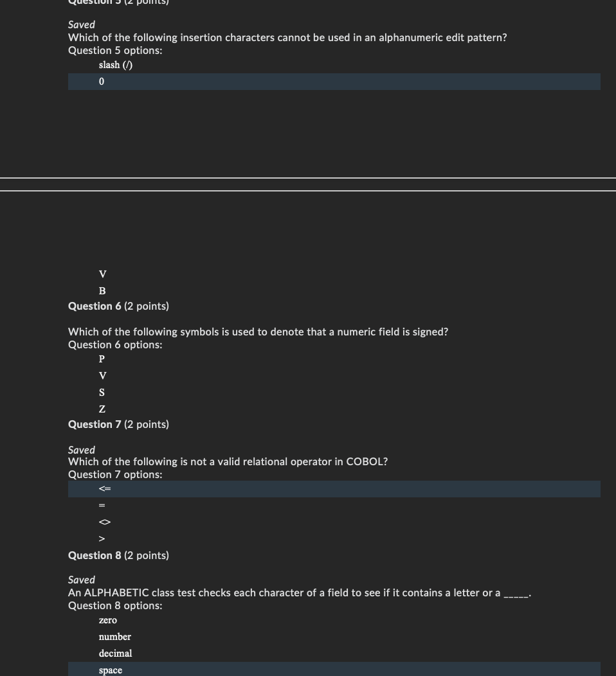Click the Question 8 heading text
The height and width of the screenshot is (676, 616).
pos(118,555)
